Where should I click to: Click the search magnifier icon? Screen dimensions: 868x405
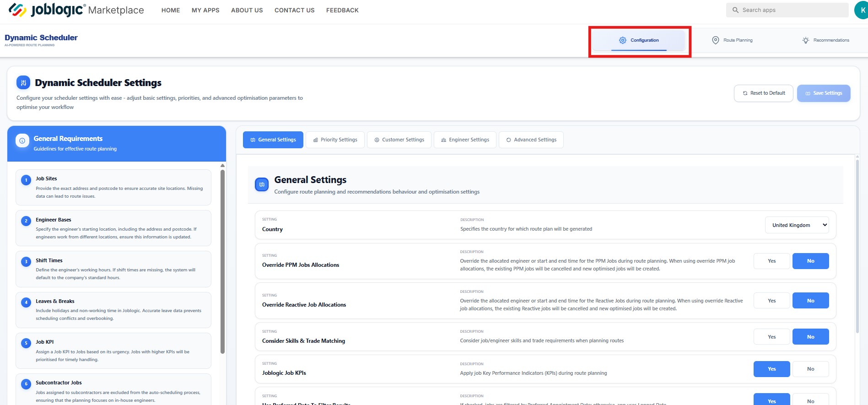735,10
